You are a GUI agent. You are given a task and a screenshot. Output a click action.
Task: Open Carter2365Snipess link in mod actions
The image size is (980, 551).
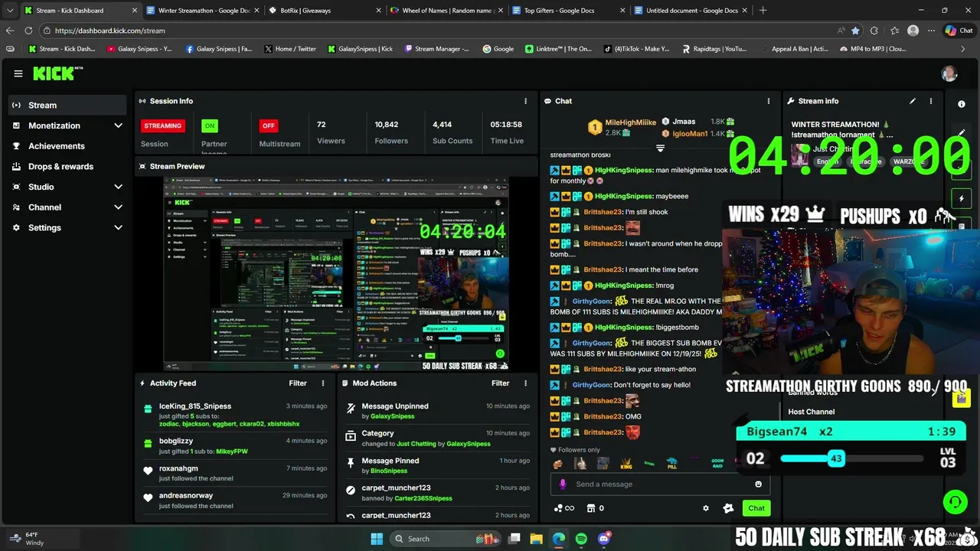point(423,498)
